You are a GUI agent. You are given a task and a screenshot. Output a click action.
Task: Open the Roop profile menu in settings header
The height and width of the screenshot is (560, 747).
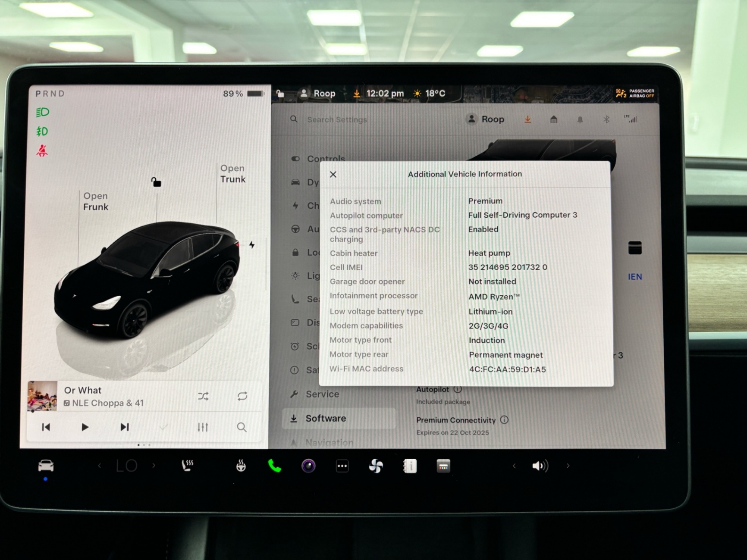[486, 119]
